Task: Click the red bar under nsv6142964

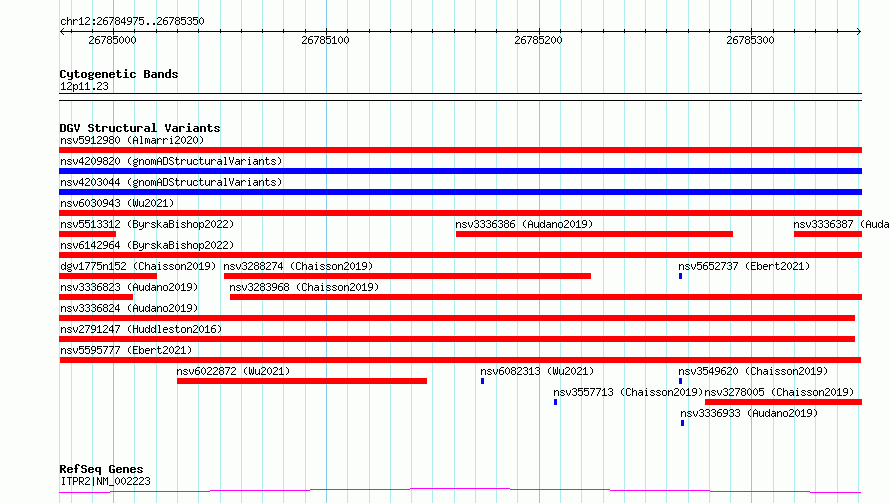Action: [x=460, y=255]
